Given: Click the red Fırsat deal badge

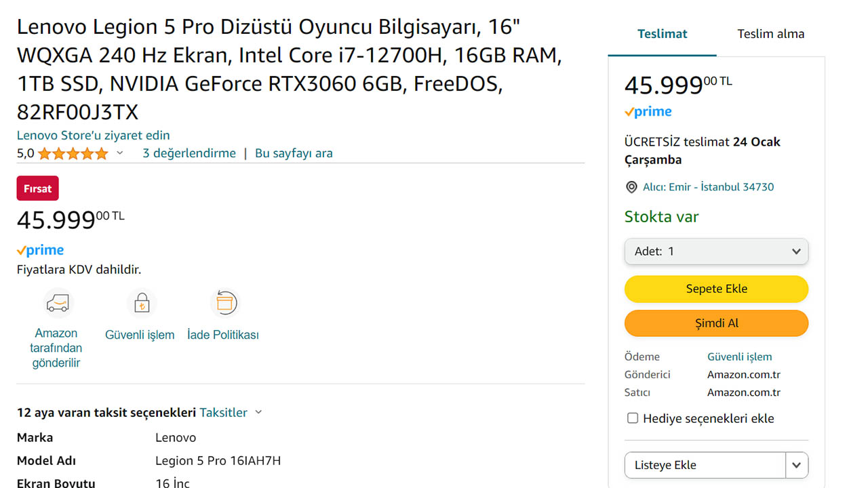Looking at the screenshot, I should coord(38,188).
